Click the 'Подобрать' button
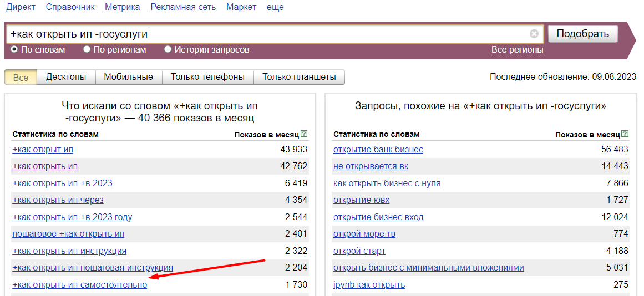Screen dimensions: 644x296 582,34
